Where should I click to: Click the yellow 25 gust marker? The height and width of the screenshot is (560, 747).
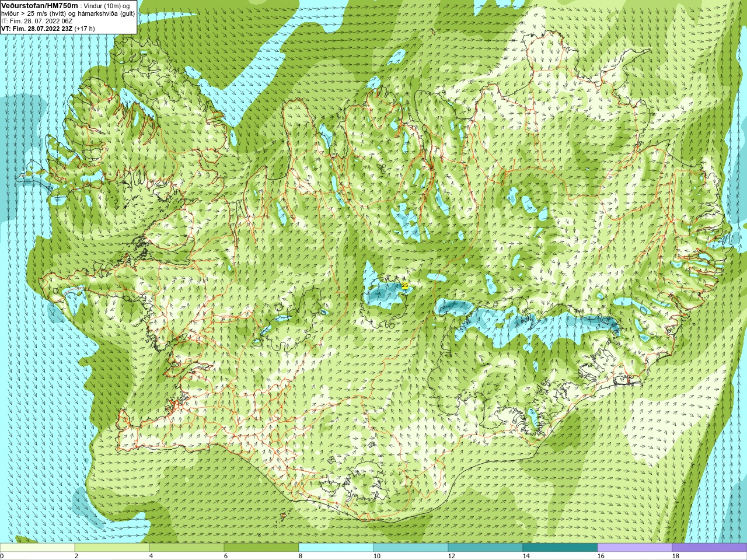[x=405, y=285]
